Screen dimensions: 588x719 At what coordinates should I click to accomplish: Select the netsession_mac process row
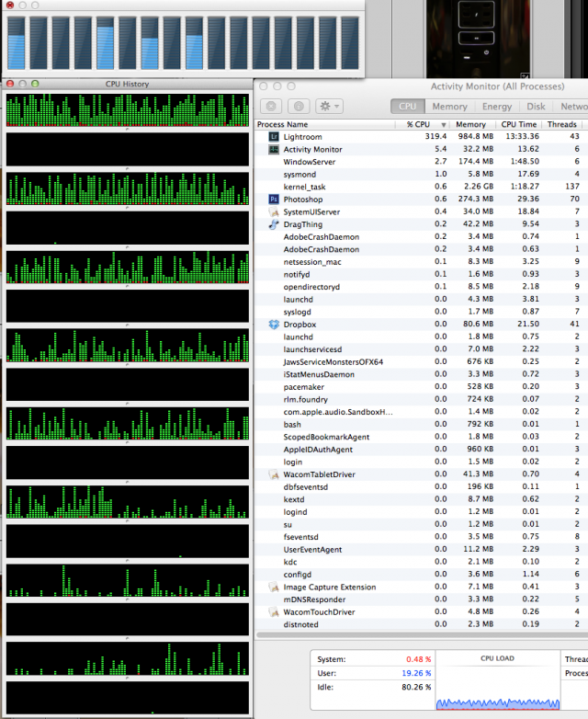click(x=421, y=261)
